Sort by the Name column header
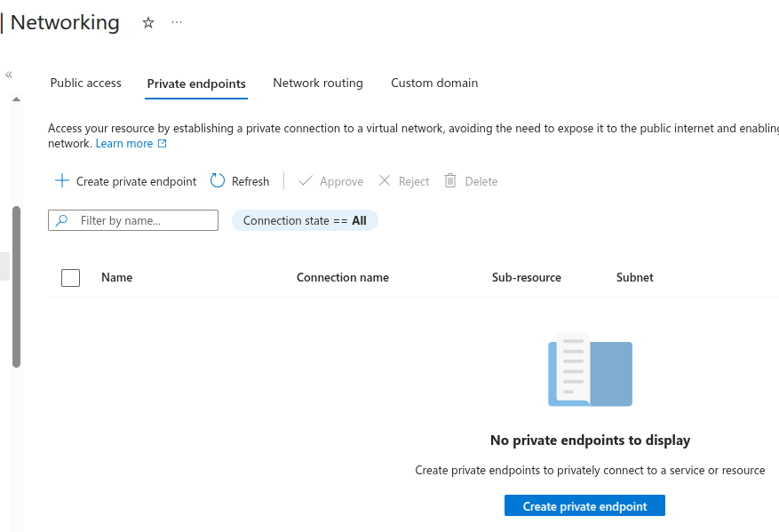The height and width of the screenshot is (532, 779). point(116,277)
